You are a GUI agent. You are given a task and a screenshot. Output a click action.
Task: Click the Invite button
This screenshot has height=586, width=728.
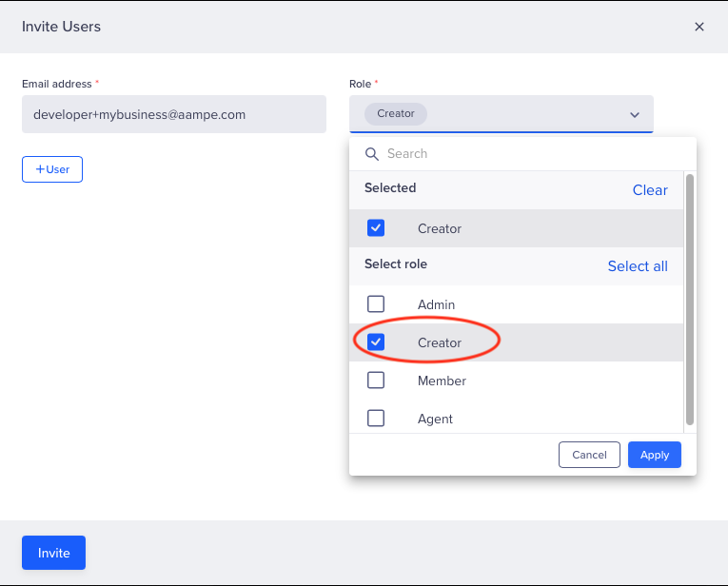click(x=54, y=553)
